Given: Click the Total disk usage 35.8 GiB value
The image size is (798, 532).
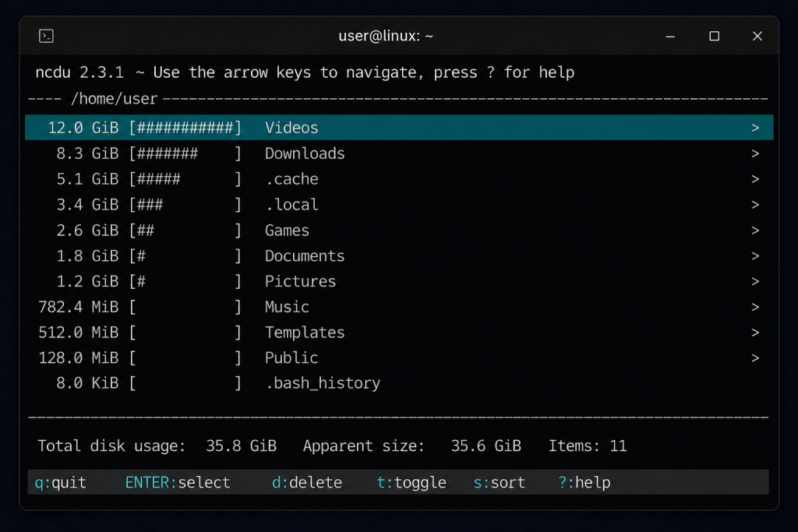Looking at the screenshot, I should point(242,446).
